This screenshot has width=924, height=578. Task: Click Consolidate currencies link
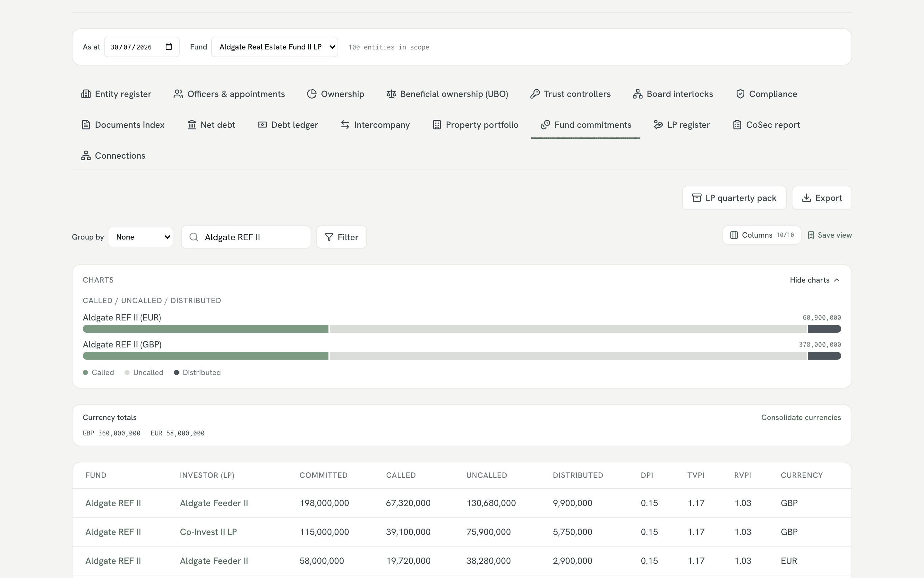(801, 417)
